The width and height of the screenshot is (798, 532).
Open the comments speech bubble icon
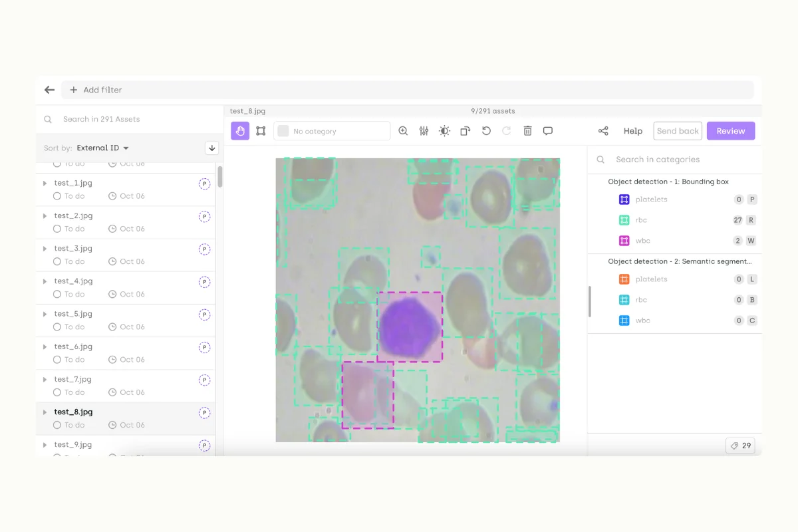click(x=548, y=131)
